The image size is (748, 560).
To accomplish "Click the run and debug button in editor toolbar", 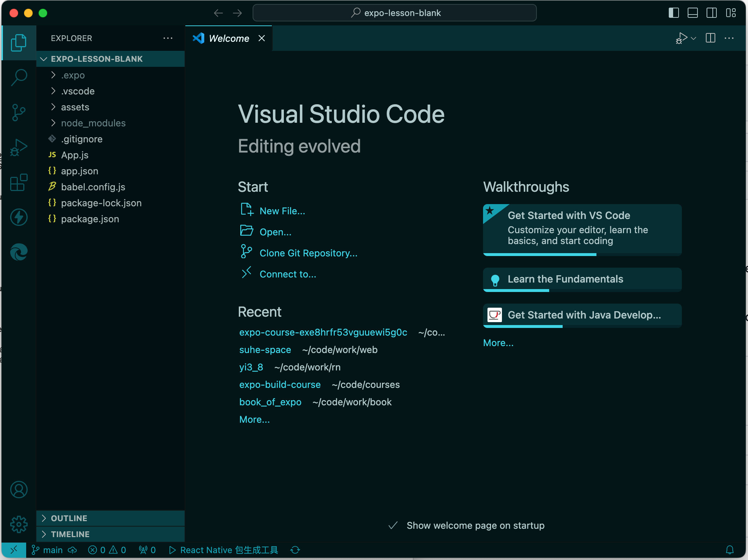I will 681,38.
